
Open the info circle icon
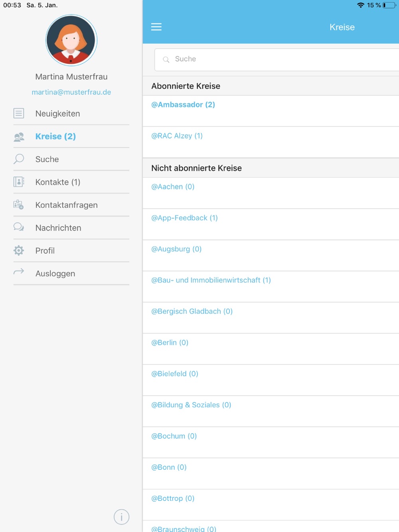click(121, 517)
